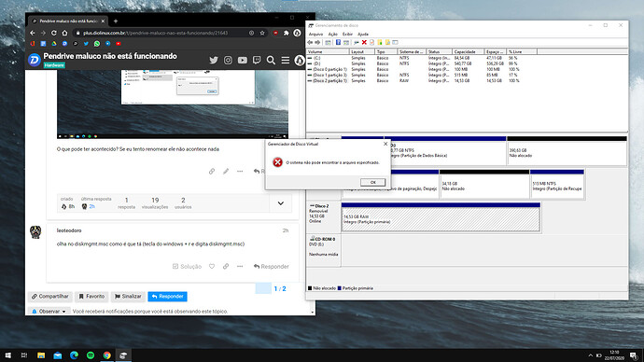Click OK in the Gerenciador de Disco Virtual dialog

pyautogui.click(x=372, y=182)
